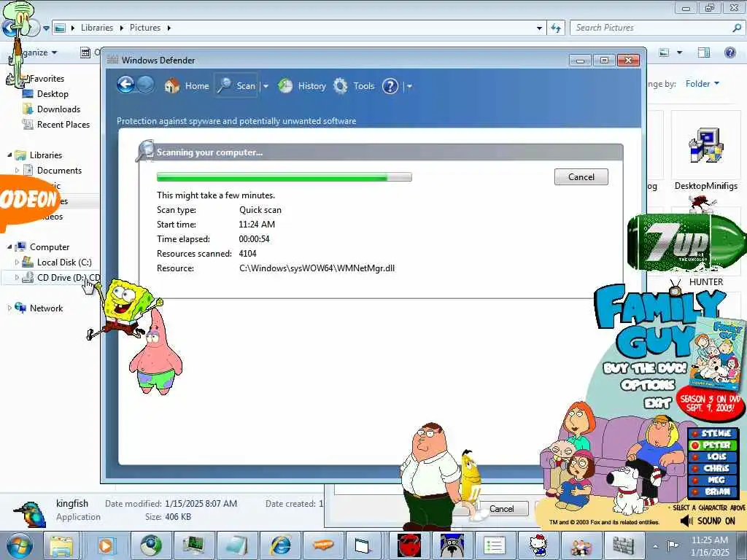Open the address bar history dropdown
This screenshot has width=747, height=560.
pos(539,28)
